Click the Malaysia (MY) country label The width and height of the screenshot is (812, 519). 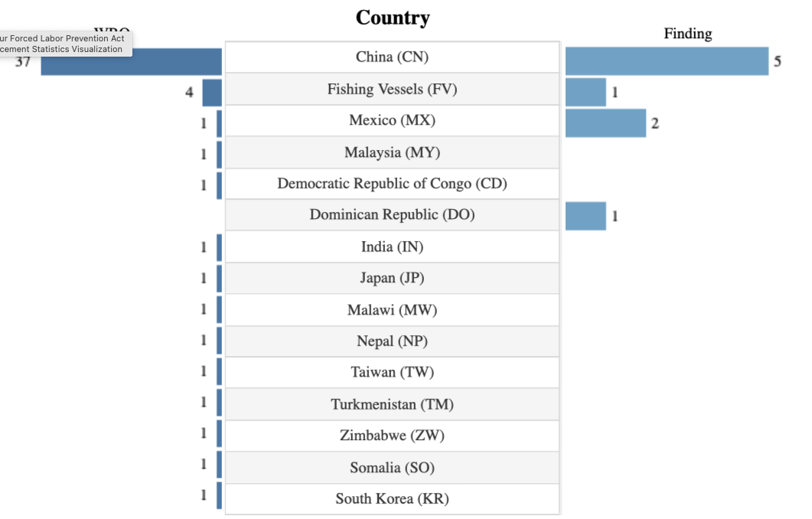click(392, 152)
